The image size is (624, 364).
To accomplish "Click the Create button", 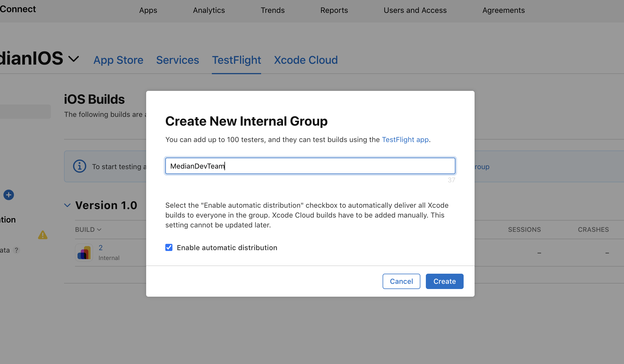I will 444,281.
